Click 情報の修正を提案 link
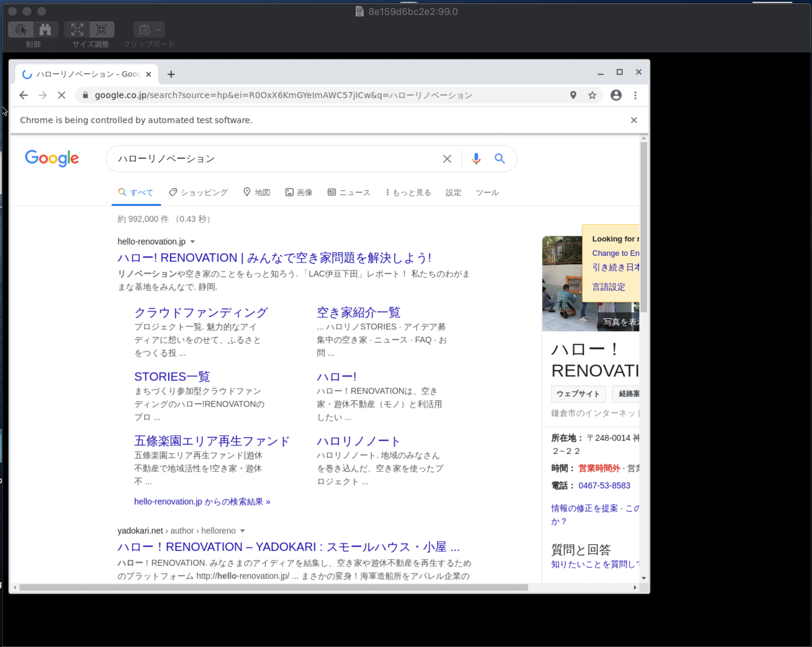812x647 pixels. 584,508
